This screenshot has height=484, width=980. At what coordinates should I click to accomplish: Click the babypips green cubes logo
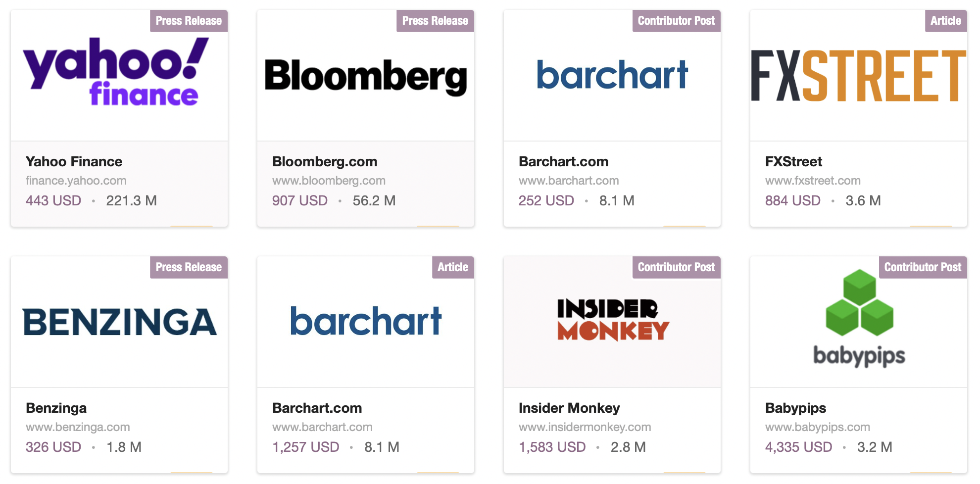pyautogui.click(x=859, y=318)
